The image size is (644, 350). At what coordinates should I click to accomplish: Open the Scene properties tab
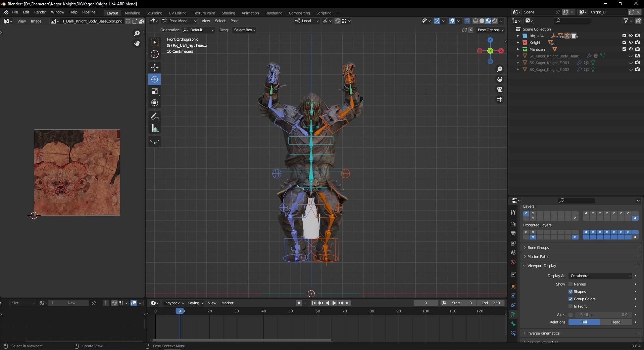click(x=513, y=252)
